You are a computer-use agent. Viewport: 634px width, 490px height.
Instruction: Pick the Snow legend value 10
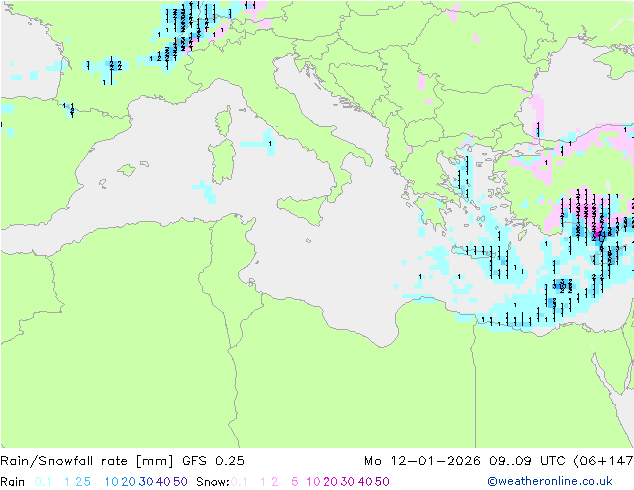313,482
